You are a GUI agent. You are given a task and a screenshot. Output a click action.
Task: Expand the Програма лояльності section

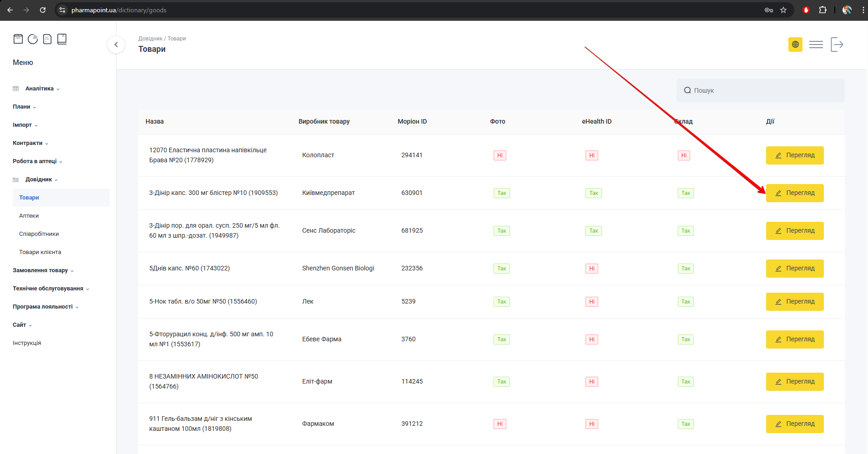pos(43,307)
